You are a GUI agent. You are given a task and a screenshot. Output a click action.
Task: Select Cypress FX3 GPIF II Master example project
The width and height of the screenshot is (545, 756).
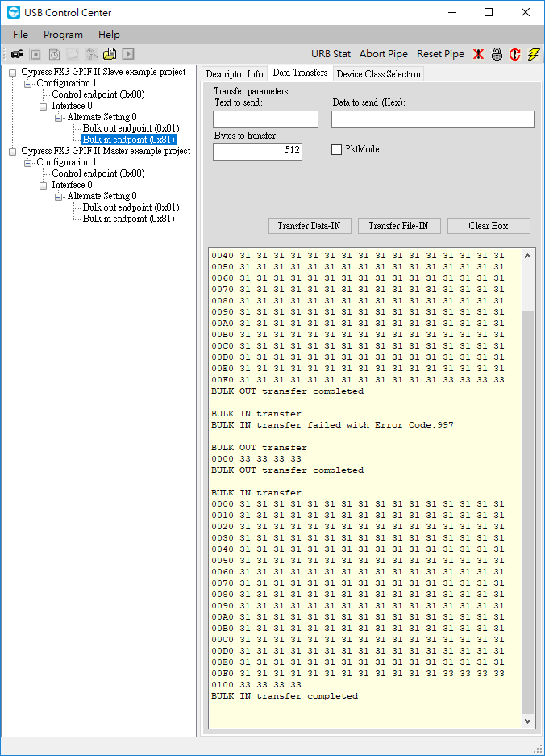(106, 151)
